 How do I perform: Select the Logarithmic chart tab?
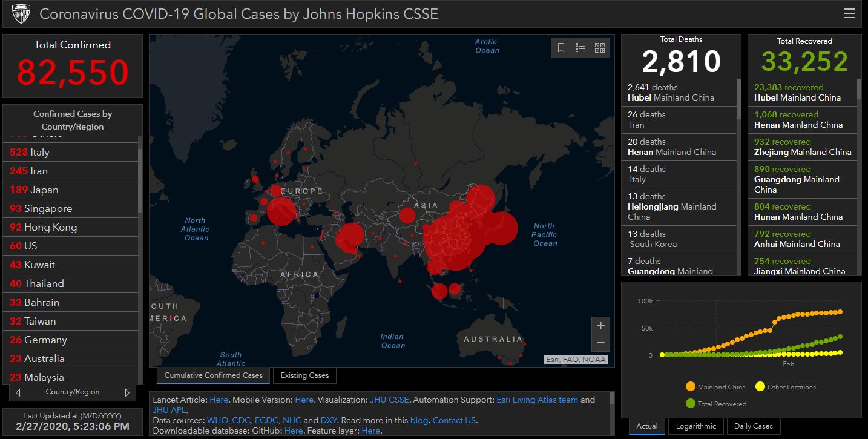[695, 426]
